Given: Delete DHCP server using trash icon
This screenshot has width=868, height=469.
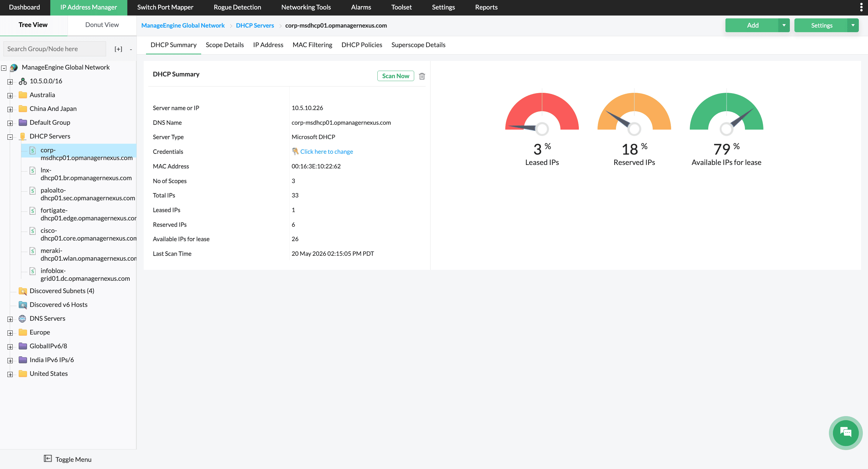Looking at the screenshot, I should (422, 76).
